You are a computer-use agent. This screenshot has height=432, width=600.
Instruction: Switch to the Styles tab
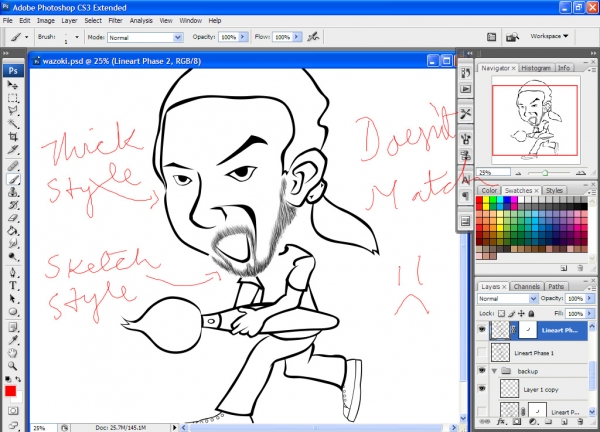pyautogui.click(x=554, y=190)
